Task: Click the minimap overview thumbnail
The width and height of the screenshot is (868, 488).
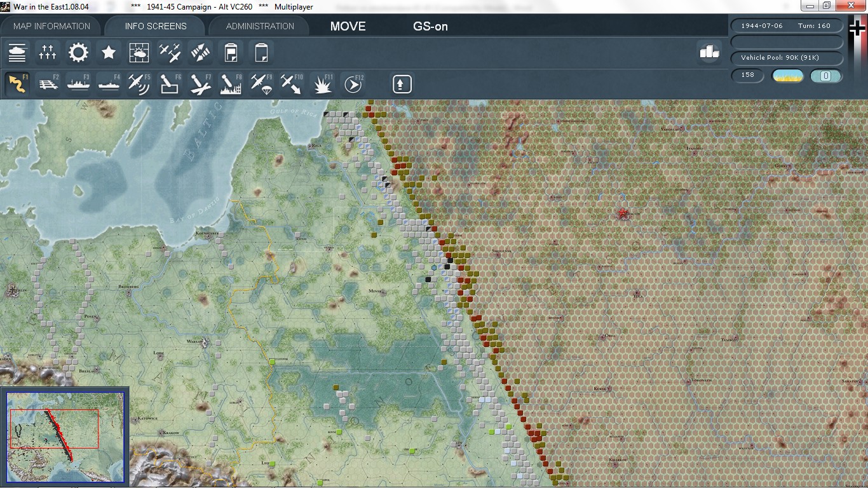Action: [x=65, y=437]
